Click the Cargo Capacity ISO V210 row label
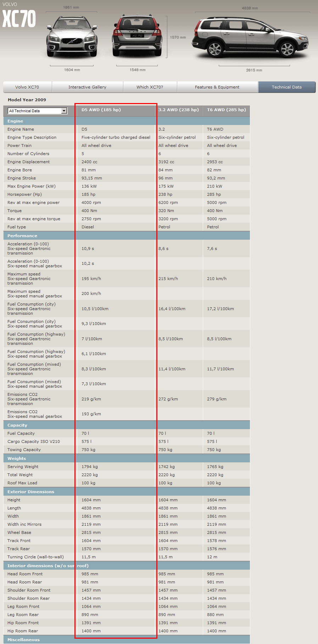Screen dimensions: 318x644 coord(34,441)
